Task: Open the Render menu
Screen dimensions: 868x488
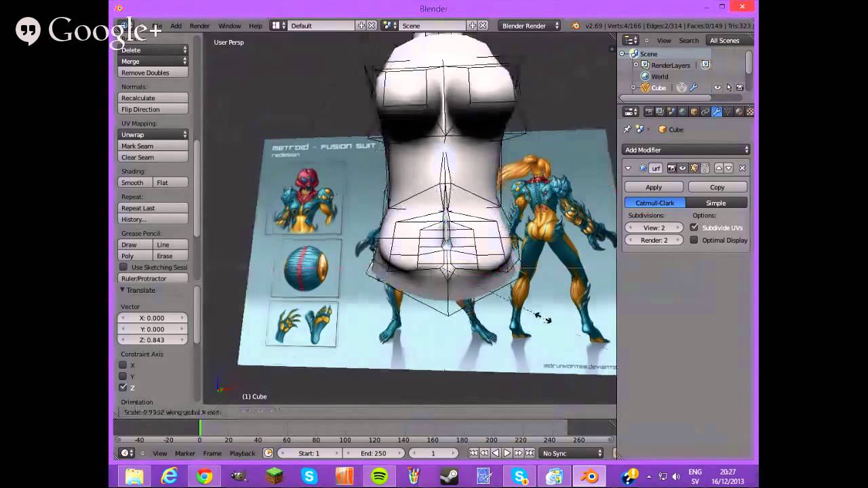Action: pos(199,26)
